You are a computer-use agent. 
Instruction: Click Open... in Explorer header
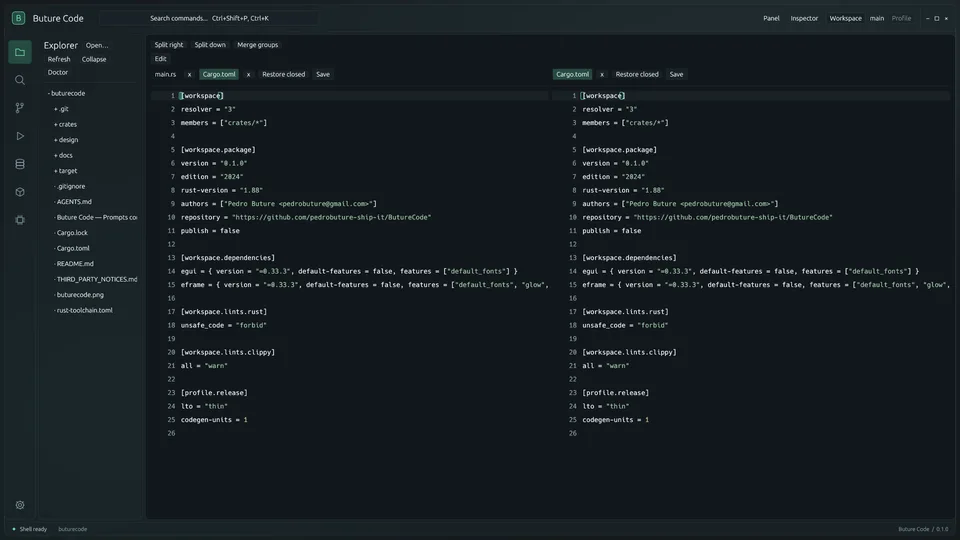coord(97,45)
